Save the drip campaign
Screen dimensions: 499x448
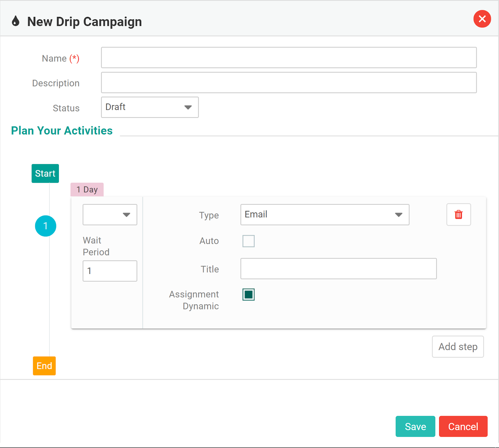click(415, 426)
